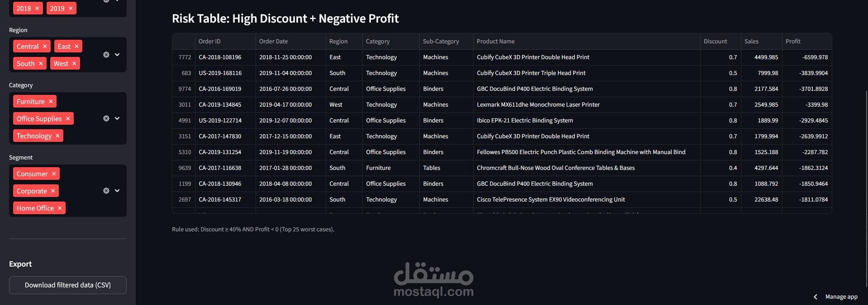868x305 pixels.
Task: Click profit value -6599.978
Action: [807, 57]
